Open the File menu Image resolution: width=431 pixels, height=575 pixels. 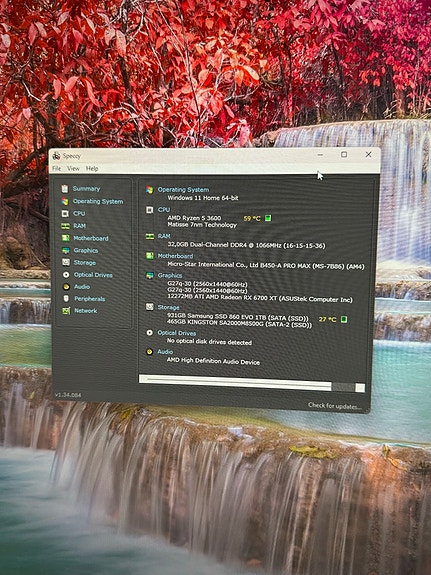click(56, 168)
